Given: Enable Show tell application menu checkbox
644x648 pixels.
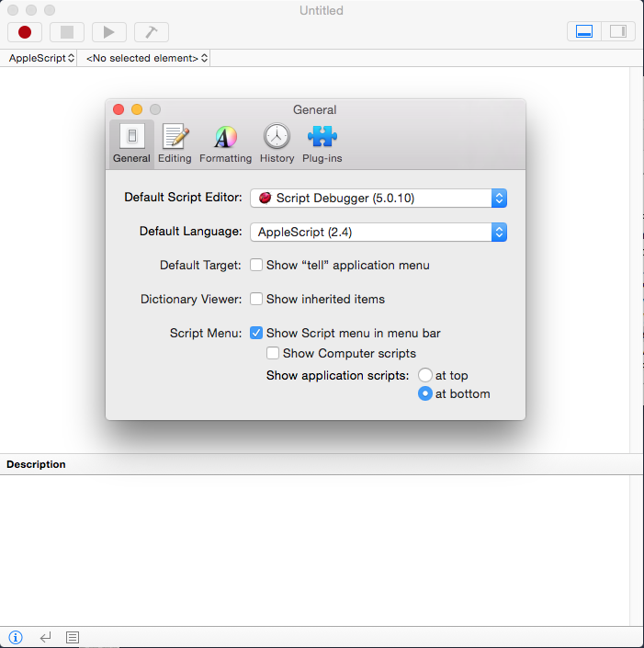Looking at the screenshot, I should point(256,265).
